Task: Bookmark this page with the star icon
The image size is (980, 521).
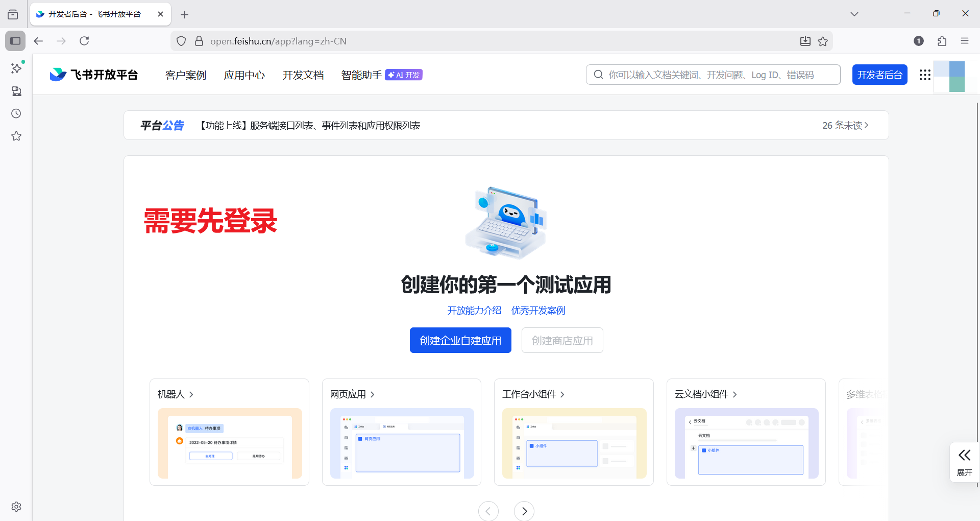Action: [823, 41]
